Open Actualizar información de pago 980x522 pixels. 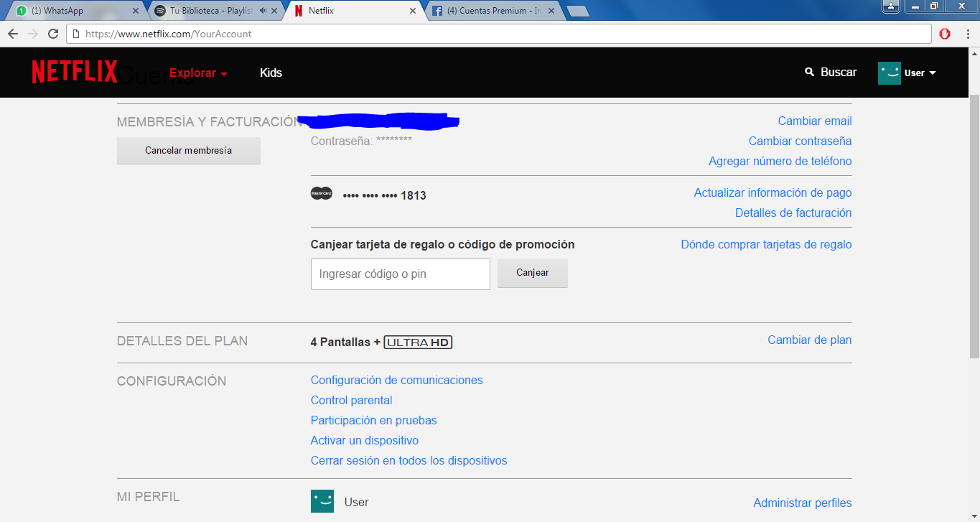773,193
